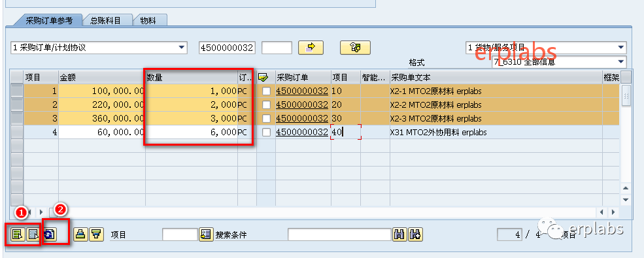This screenshot has height=258, width=644.
Task: Click the left-side horizontal scroll right arrow
Action: (41, 212)
